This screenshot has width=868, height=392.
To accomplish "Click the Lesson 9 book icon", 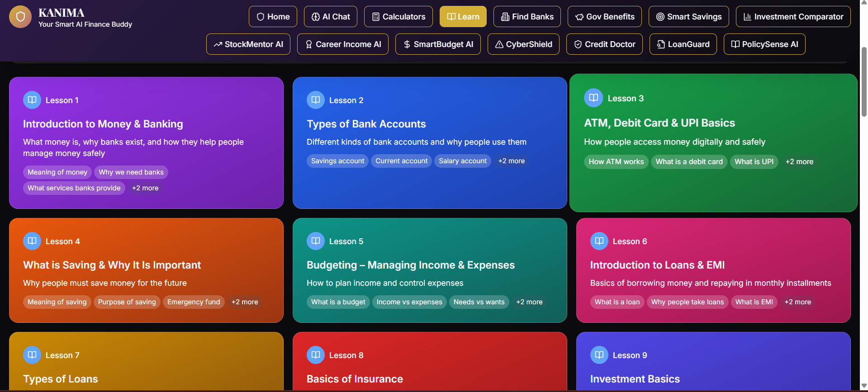I will (599, 355).
